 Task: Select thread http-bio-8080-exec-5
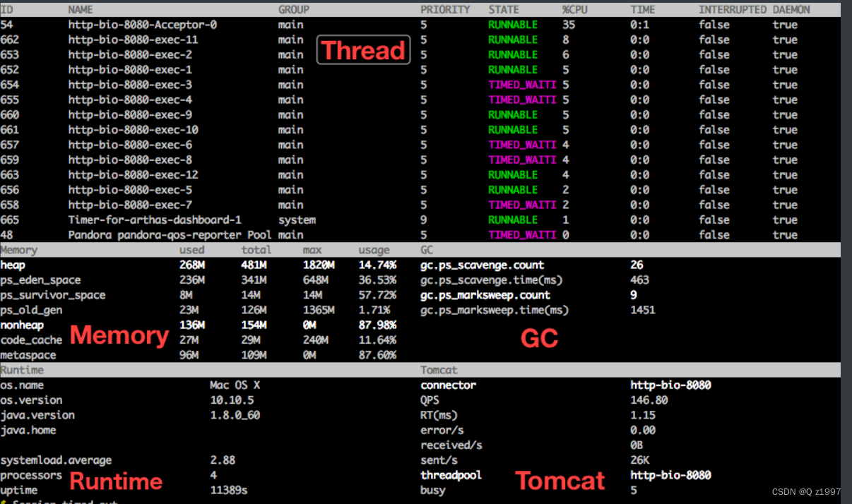click(x=130, y=190)
